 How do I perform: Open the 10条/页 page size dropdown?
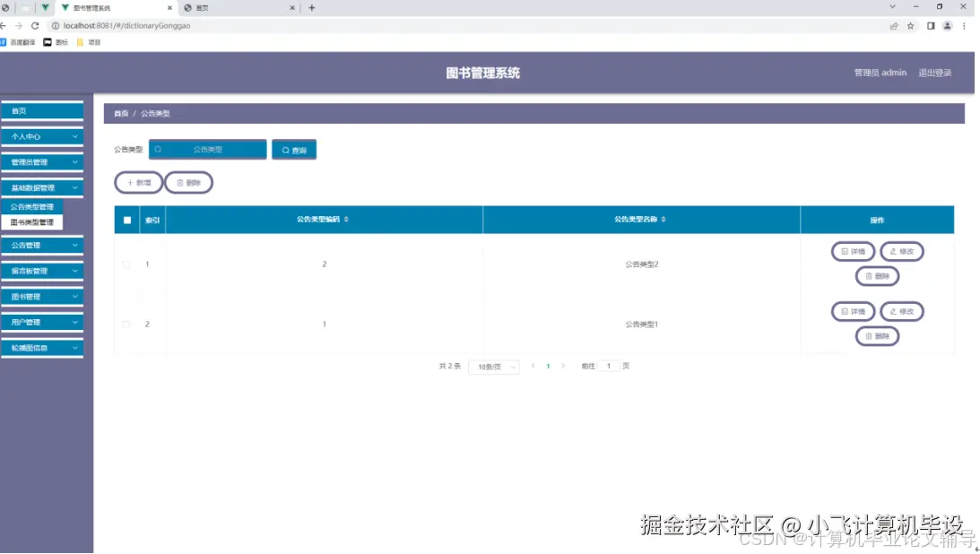point(494,366)
